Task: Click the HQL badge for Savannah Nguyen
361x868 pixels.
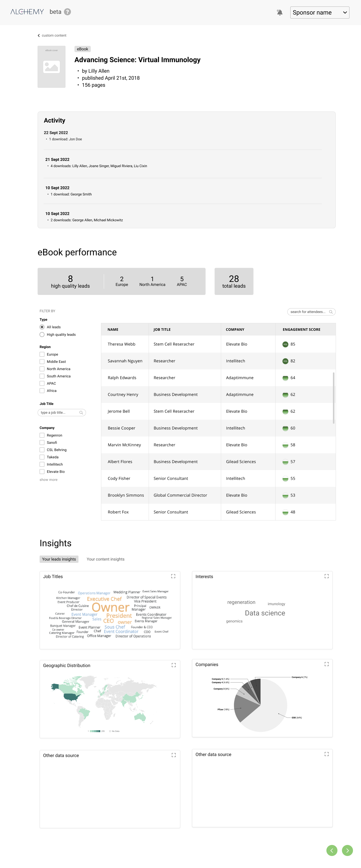Action: tap(285, 361)
